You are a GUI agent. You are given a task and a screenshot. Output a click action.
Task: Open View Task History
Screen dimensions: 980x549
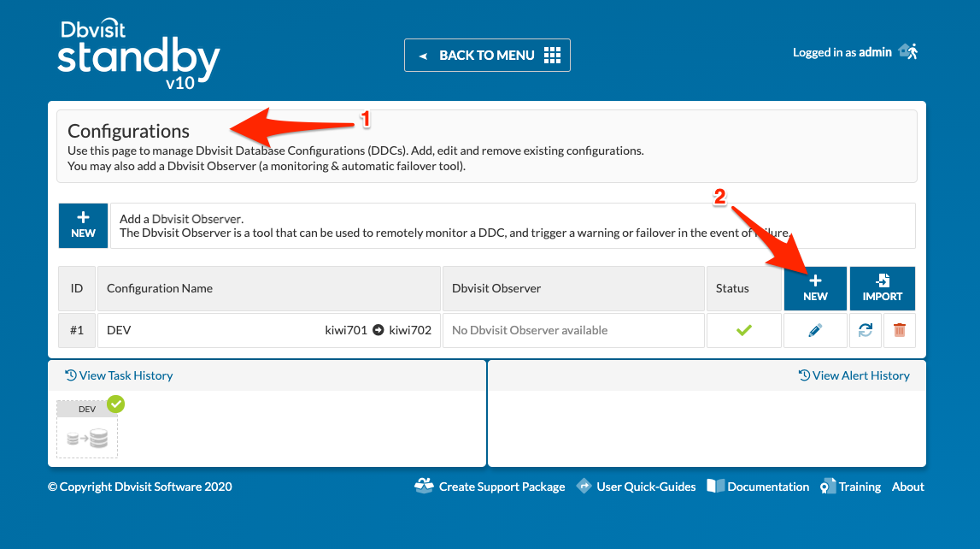119,375
